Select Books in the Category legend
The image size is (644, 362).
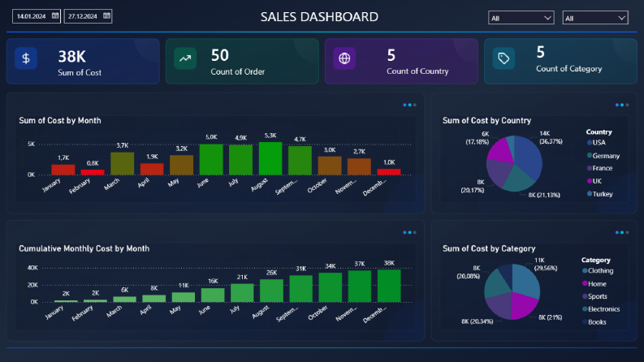594,321
